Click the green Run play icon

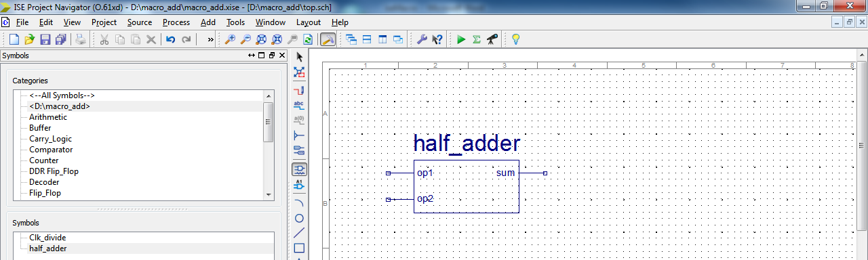coord(461,39)
